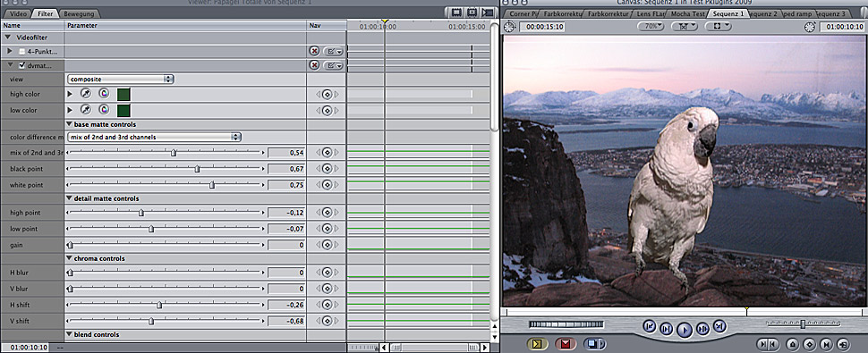The image size is (868, 353).
Task: Expand the high color HSB controls
Action: (x=70, y=95)
